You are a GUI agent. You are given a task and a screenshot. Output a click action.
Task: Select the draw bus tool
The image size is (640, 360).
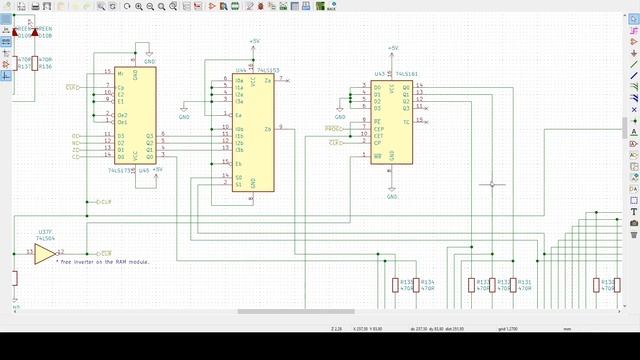coord(634,76)
